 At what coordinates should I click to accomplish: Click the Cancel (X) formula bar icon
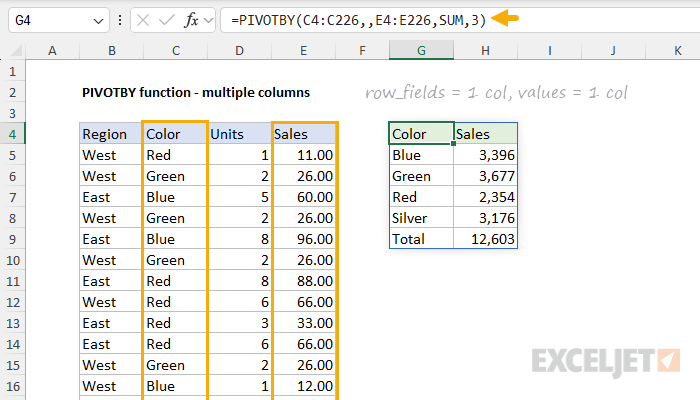click(143, 20)
